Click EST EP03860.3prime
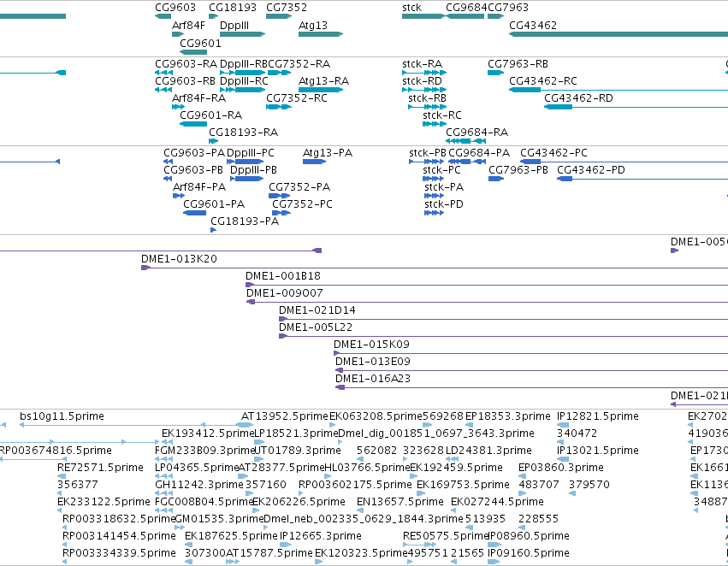728x566 pixels. [x=561, y=468]
